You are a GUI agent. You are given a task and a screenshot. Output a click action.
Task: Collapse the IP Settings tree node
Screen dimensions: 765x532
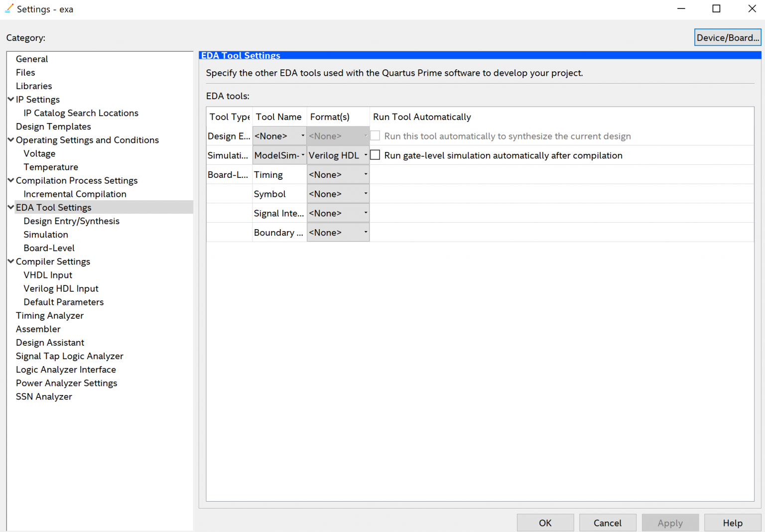click(x=11, y=100)
